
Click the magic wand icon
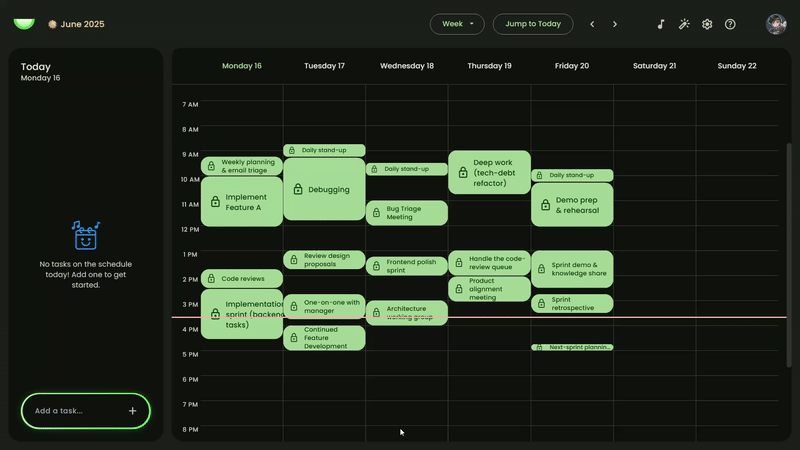(x=684, y=24)
